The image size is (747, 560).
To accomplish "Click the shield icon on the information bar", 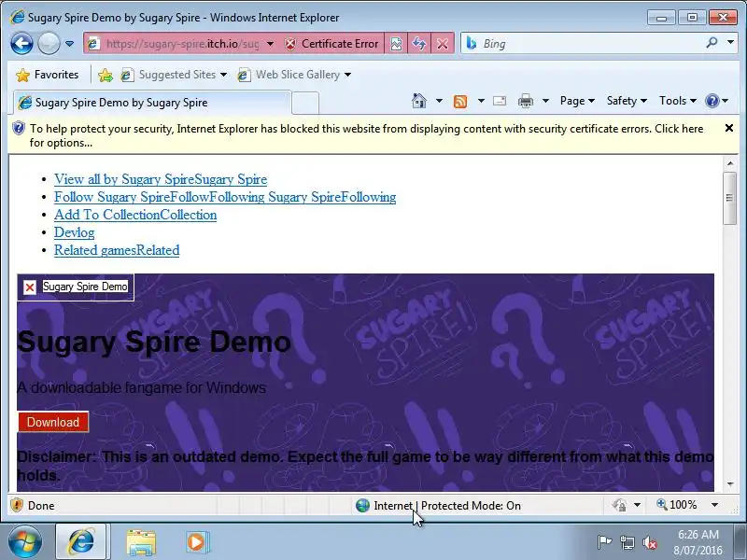I will 18,129.
